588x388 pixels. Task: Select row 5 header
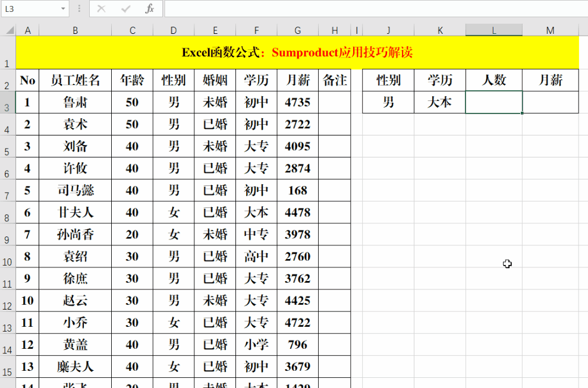(x=8, y=146)
